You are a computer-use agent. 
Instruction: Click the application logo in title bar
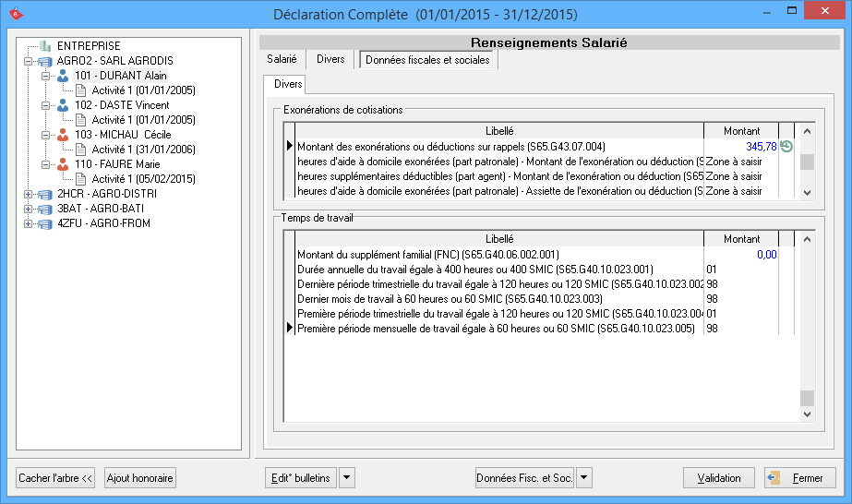[x=15, y=14]
